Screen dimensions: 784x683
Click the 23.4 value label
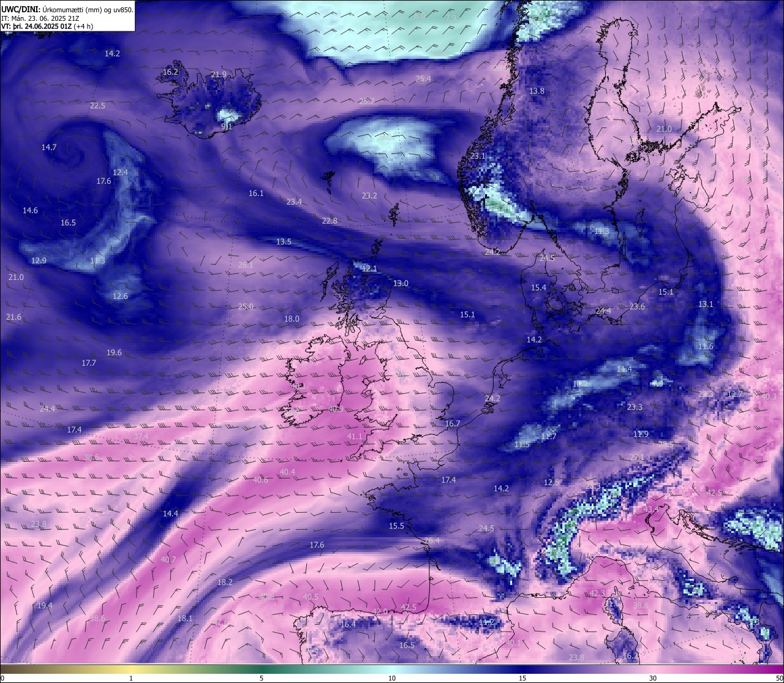[294, 202]
